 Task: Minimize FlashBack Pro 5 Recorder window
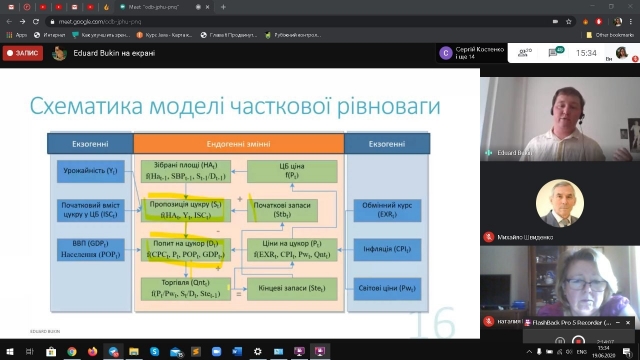[618, 322]
